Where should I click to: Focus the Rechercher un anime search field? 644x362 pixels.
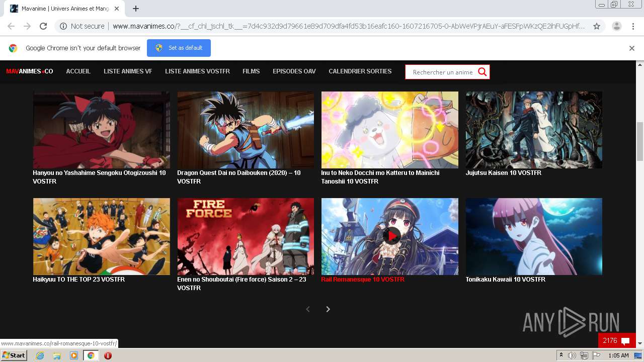pos(442,72)
